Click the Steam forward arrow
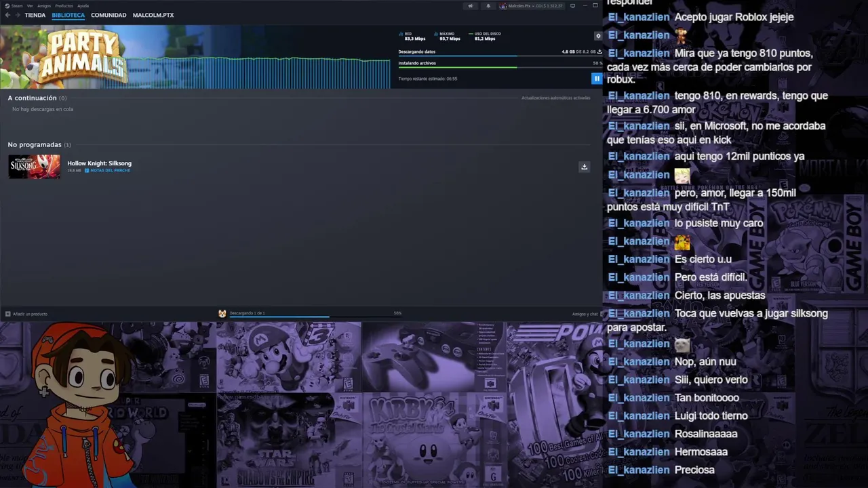This screenshot has height=488, width=868. [x=18, y=15]
